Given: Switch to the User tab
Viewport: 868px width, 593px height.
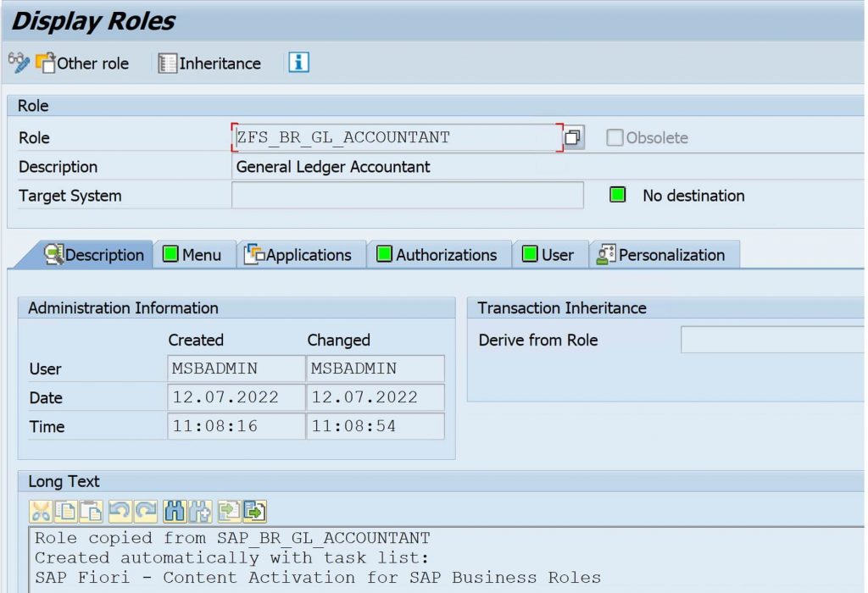Looking at the screenshot, I should pos(548,254).
